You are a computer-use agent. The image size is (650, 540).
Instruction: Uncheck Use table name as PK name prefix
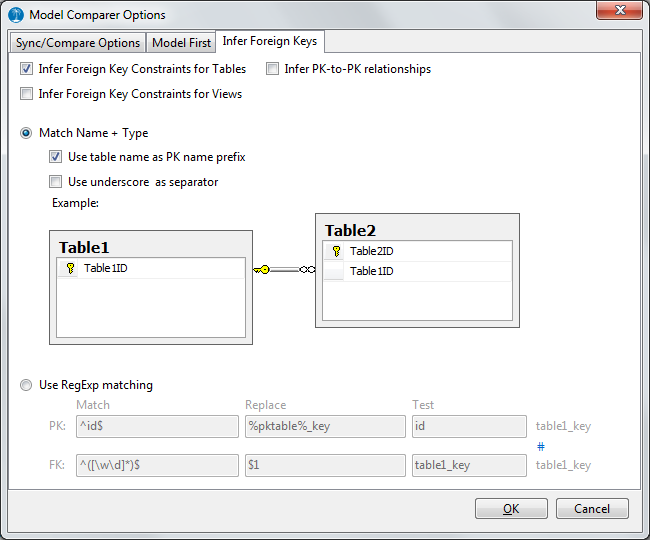[56, 157]
